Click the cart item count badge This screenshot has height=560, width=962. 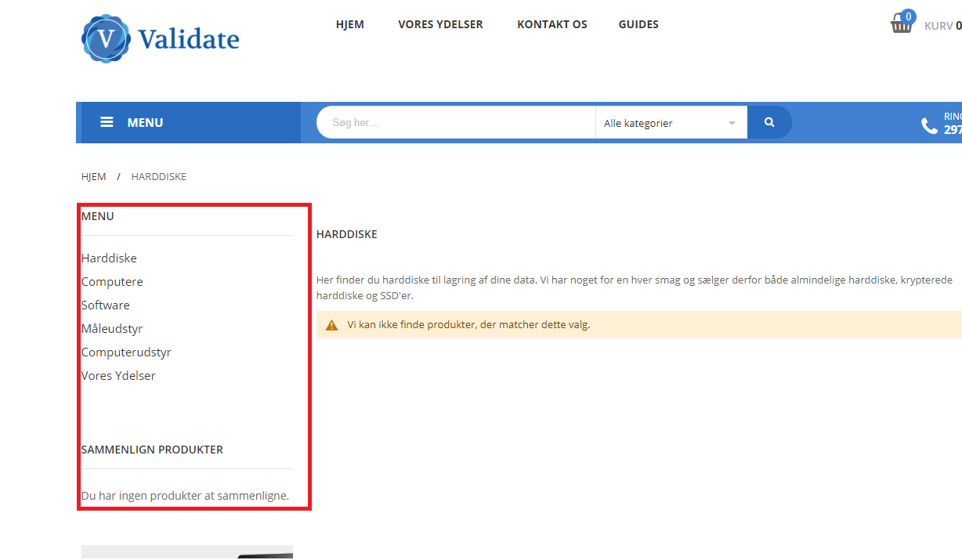pyautogui.click(x=909, y=14)
